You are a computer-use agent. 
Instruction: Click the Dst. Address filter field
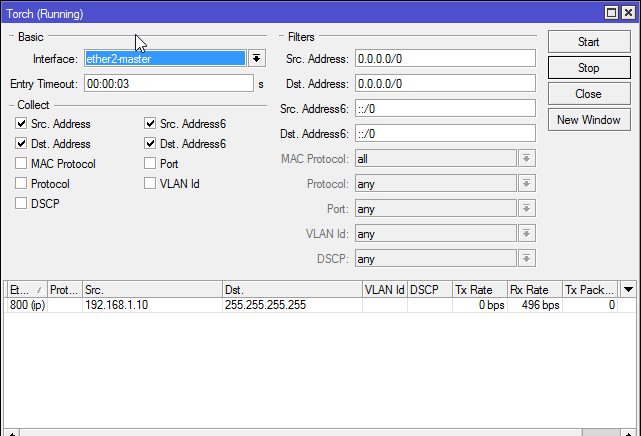click(x=445, y=84)
